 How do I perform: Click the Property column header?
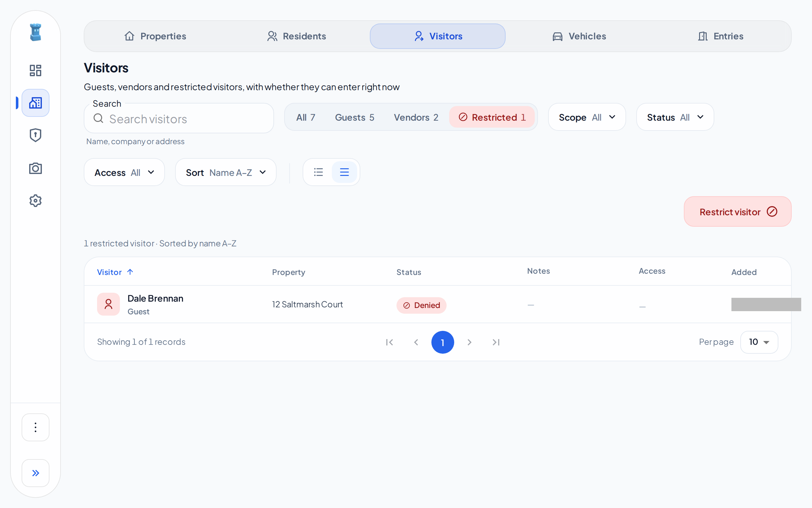[x=289, y=272]
